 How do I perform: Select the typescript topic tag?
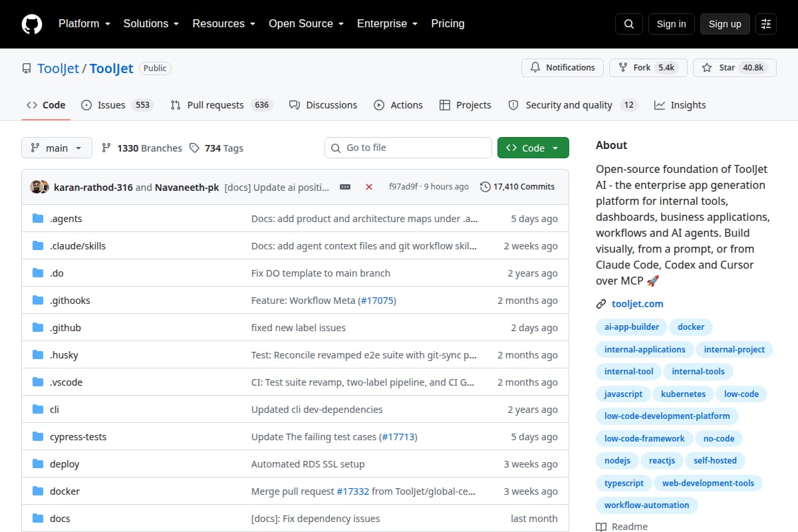624,483
